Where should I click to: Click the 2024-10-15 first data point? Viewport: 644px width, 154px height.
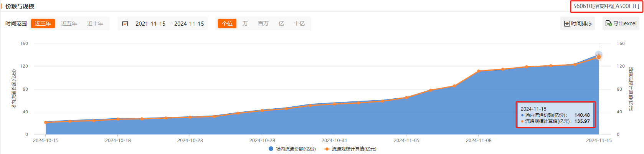pyautogui.click(x=46, y=122)
